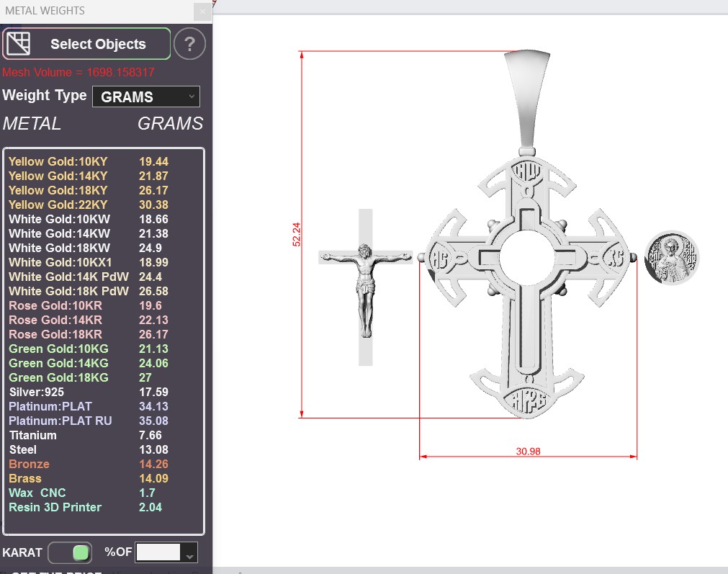Click the crucifix figure model in viewport
Image resolution: width=728 pixels, height=574 pixels.
(366, 286)
